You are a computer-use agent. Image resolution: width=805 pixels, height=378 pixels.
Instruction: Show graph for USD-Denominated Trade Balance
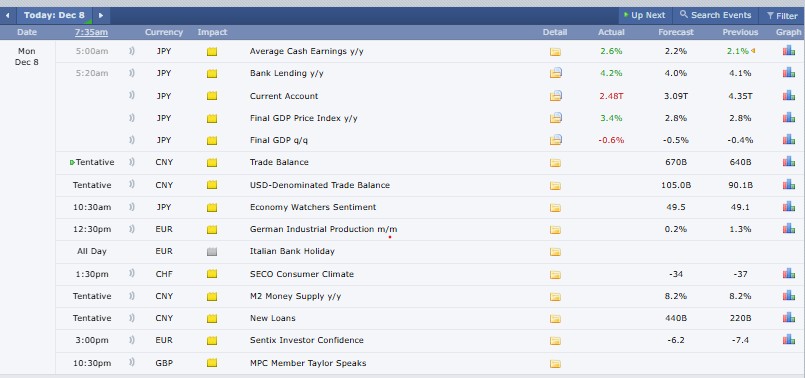[789, 184]
